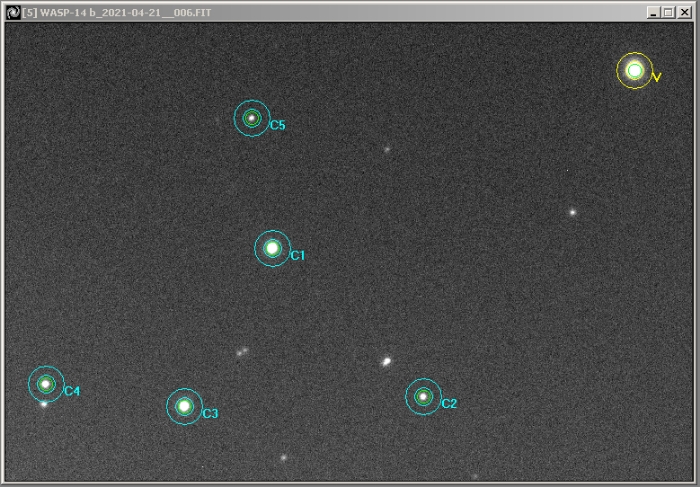Click the cyan C2 text label
Screen dimensions: 700x487
pos(449,404)
